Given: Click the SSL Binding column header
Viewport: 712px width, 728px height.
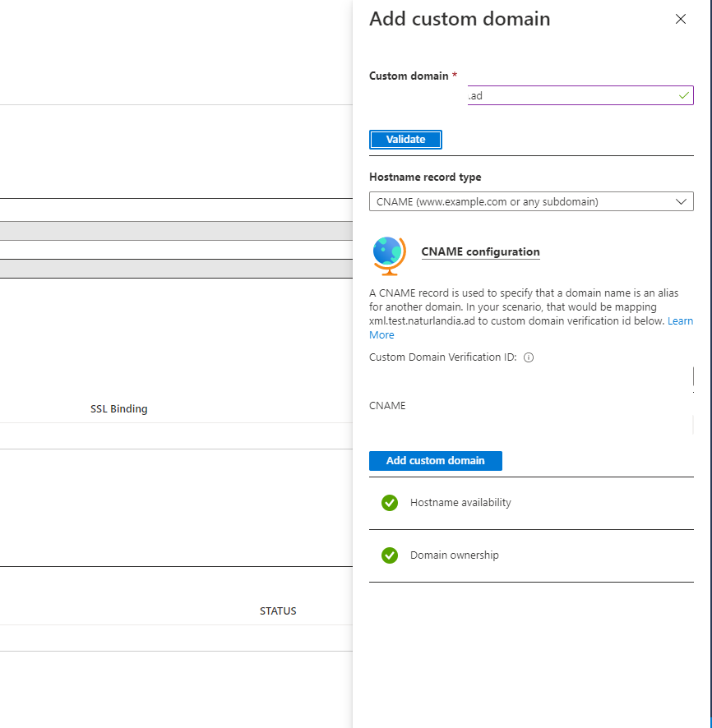Looking at the screenshot, I should [118, 408].
